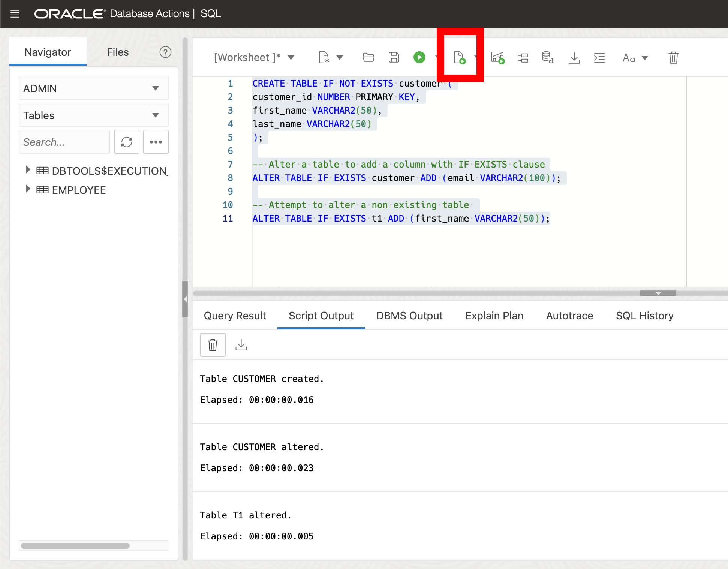The image size is (728, 569).
Task: Click the Run Script icon
Action: tap(459, 58)
